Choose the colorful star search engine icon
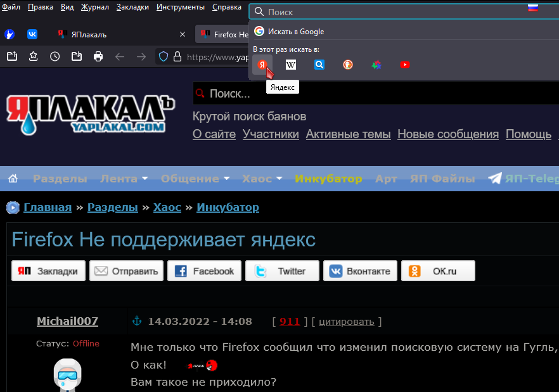 [x=376, y=65]
